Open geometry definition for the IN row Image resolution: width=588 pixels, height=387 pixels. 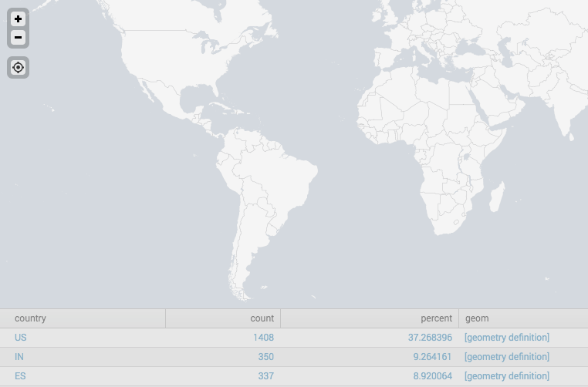pyautogui.click(x=507, y=357)
